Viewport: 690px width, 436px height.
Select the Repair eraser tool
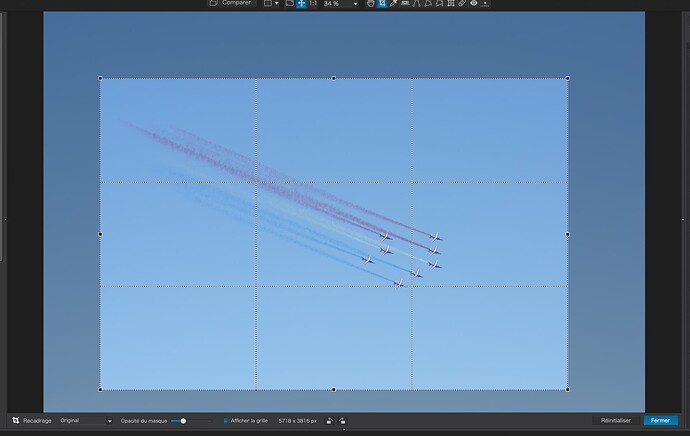click(x=462, y=3)
